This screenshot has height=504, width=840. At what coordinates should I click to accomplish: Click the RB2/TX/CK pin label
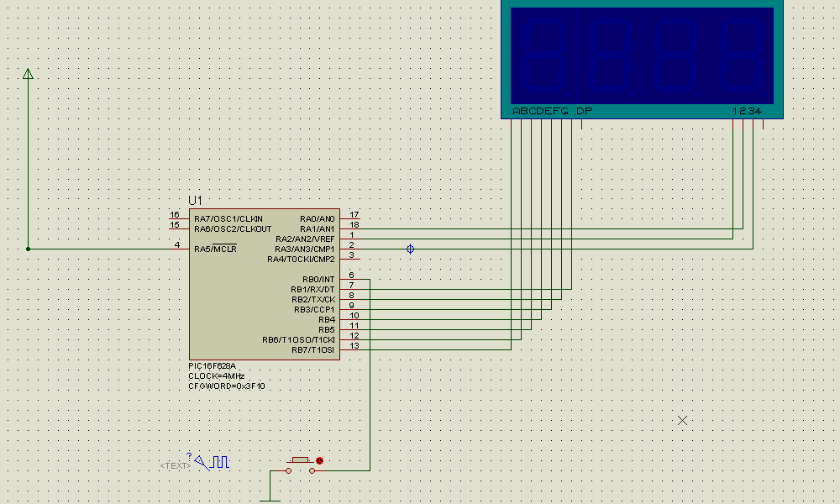click(313, 300)
